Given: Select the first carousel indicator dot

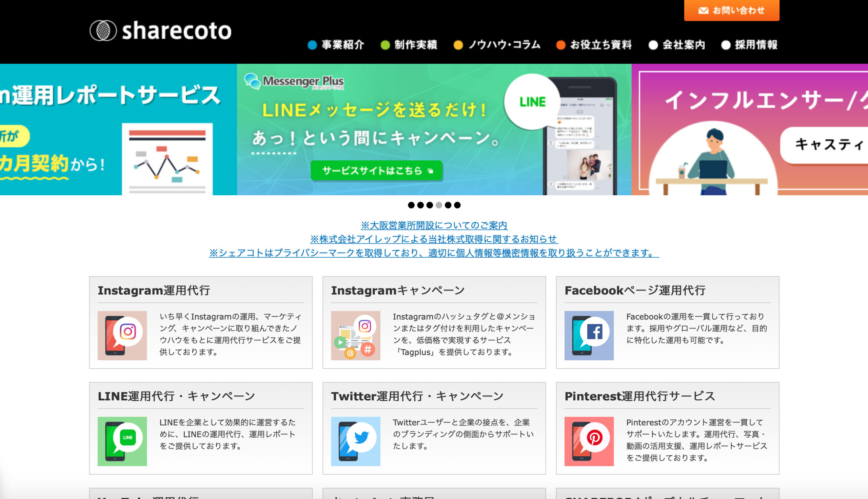Looking at the screenshot, I should tap(411, 205).
